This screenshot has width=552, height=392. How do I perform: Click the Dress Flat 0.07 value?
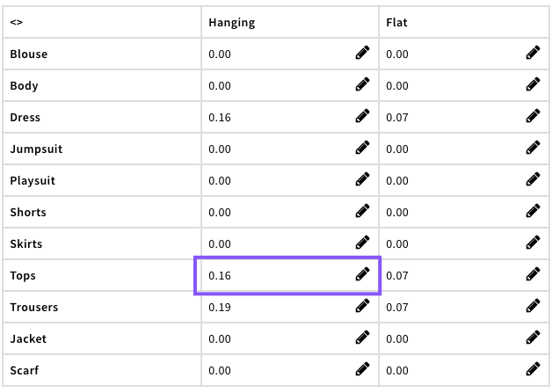[397, 118]
